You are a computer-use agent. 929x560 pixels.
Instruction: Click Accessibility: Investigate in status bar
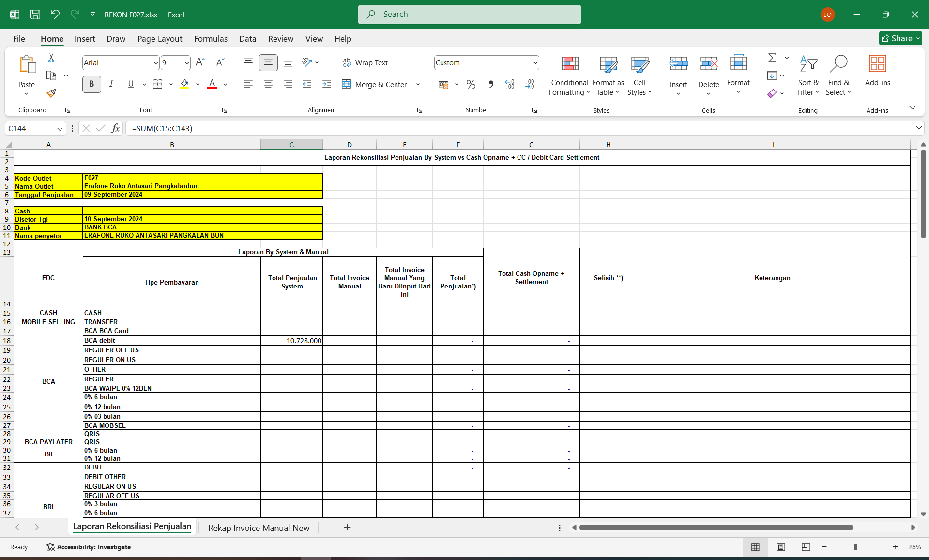(89, 547)
